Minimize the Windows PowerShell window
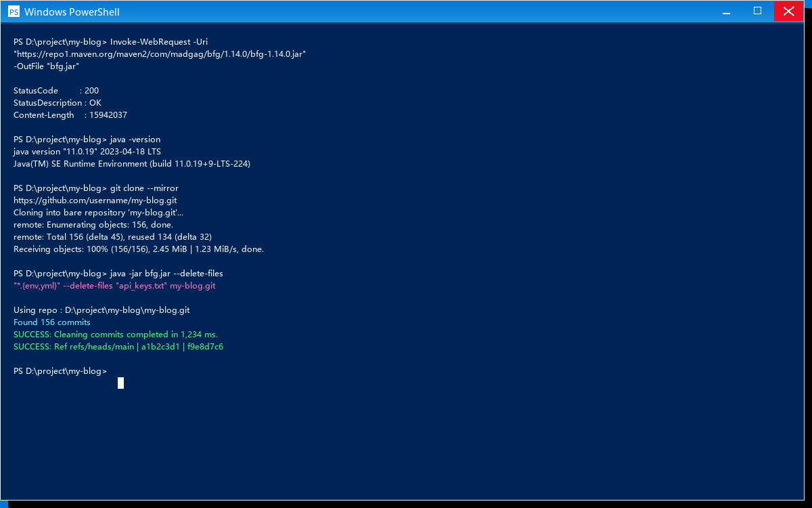 [727, 12]
